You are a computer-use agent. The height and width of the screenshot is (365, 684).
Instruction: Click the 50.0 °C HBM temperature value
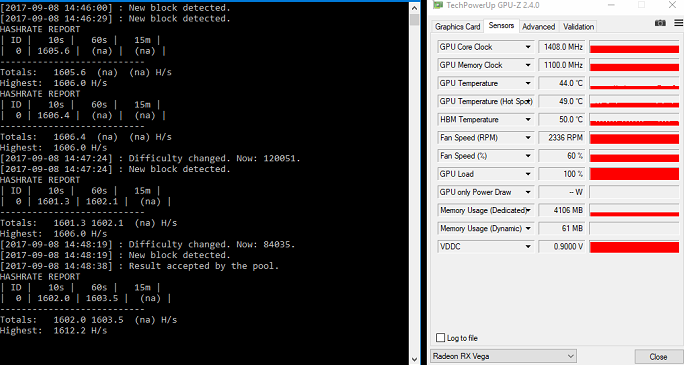(562, 119)
